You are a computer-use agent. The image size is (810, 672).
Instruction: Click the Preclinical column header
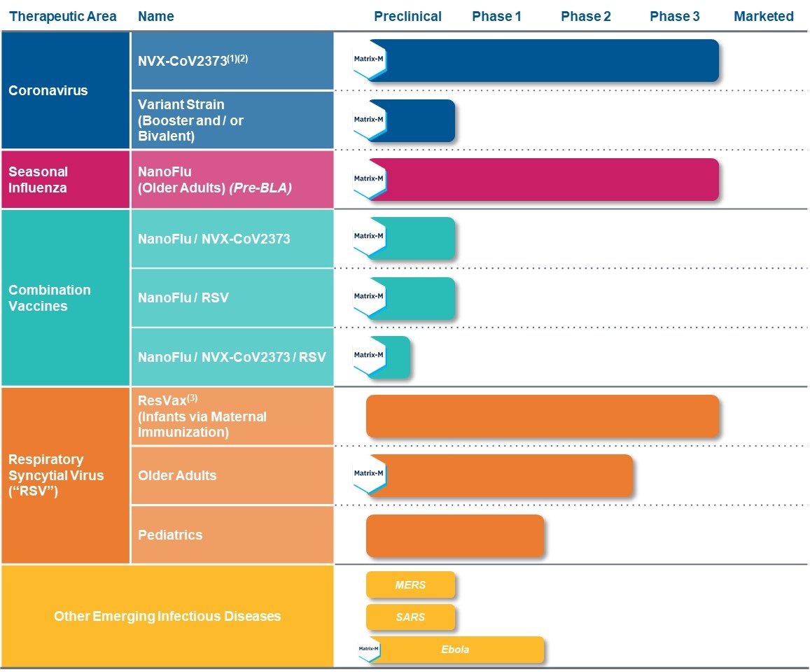click(407, 16)
